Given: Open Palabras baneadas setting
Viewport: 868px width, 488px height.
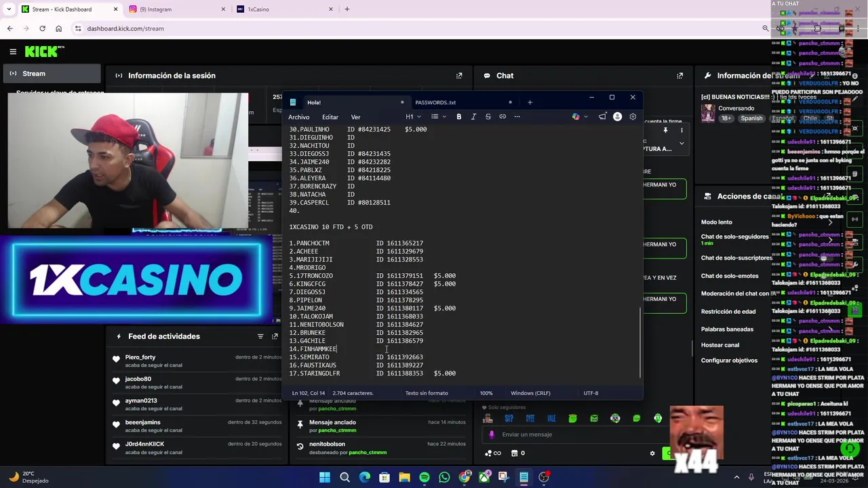Looking at the screenshot, I should (727, 329).
